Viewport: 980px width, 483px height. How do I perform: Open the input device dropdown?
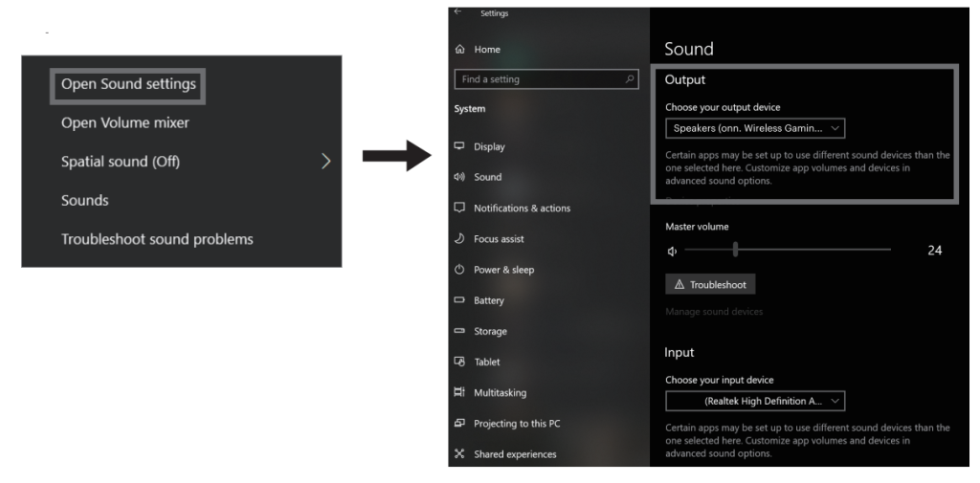pos(755,401)
